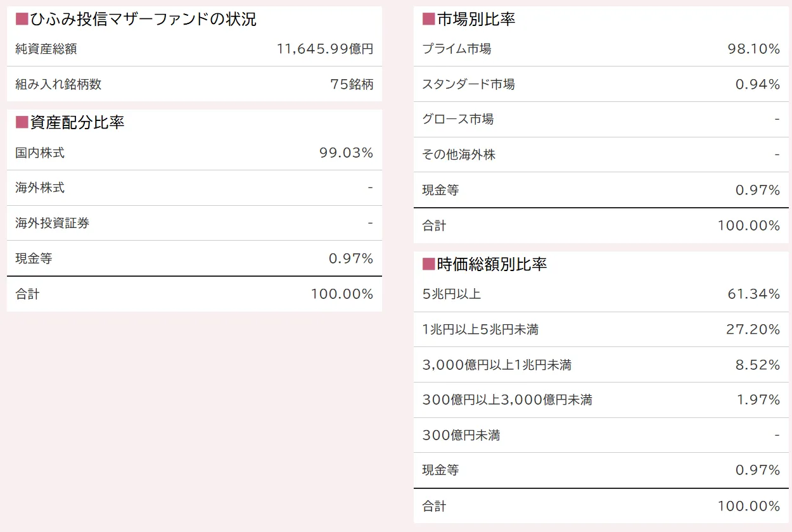Click the グロース市場 row label
The height and width of the screenshot is (532, 792).
tap(457, 119)
